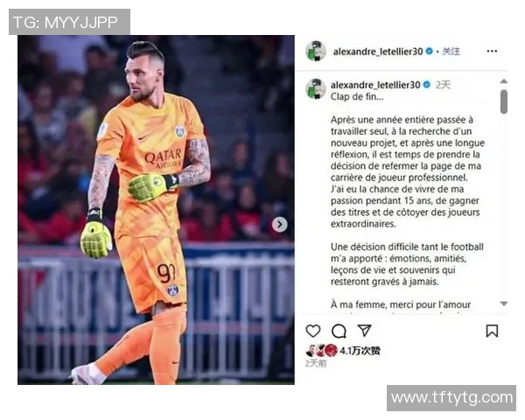Screen dimensions: 525x420
Task: Click the goalkeeper photo
Action: tap(156, 210)
